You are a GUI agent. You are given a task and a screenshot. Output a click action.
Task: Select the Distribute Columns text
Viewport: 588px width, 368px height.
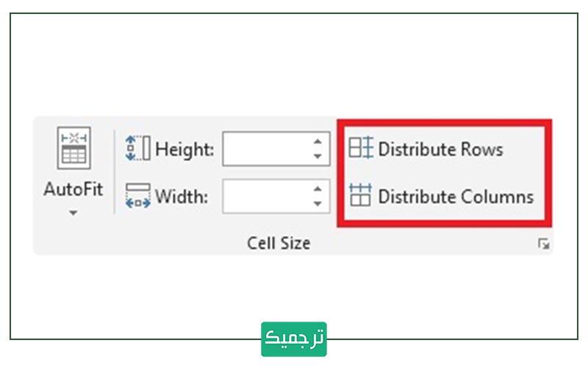[456, 197]
